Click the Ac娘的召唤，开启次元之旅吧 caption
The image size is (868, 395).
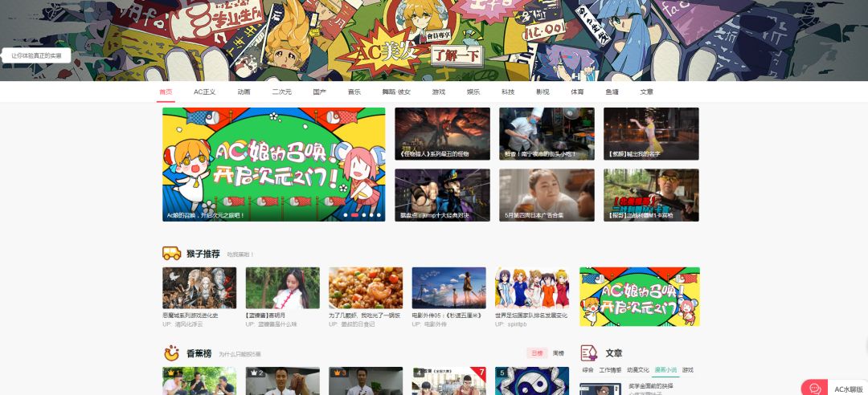tap(206, 215)
